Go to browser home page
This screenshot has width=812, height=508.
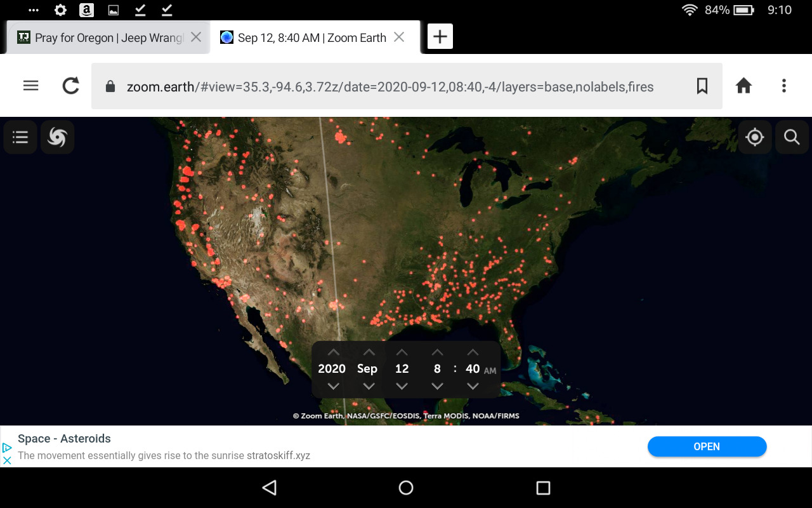click(x=743, y=86)
